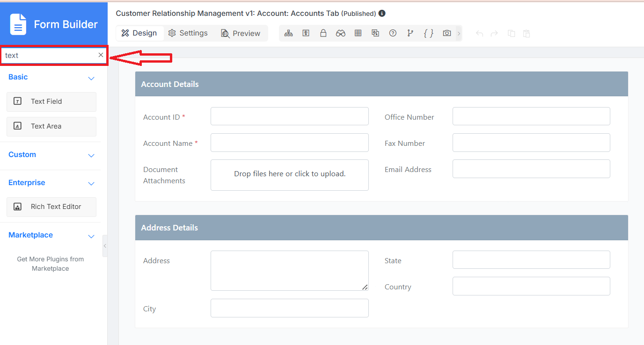Image resolution: width=644 pixels, height=345 pixels.
Task: Clear the search box with X
Action: click(x=101, y=55)
